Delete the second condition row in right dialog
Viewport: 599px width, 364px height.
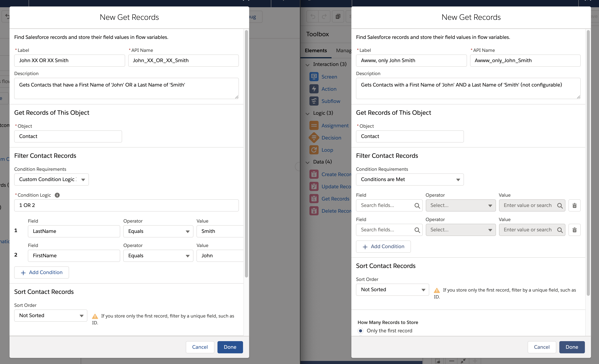coord(574,230)
